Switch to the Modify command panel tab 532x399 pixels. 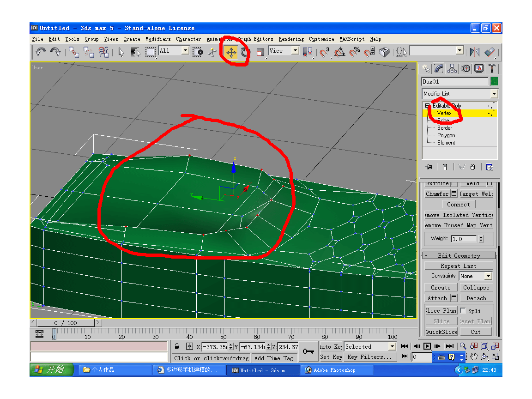click(439, 68)
